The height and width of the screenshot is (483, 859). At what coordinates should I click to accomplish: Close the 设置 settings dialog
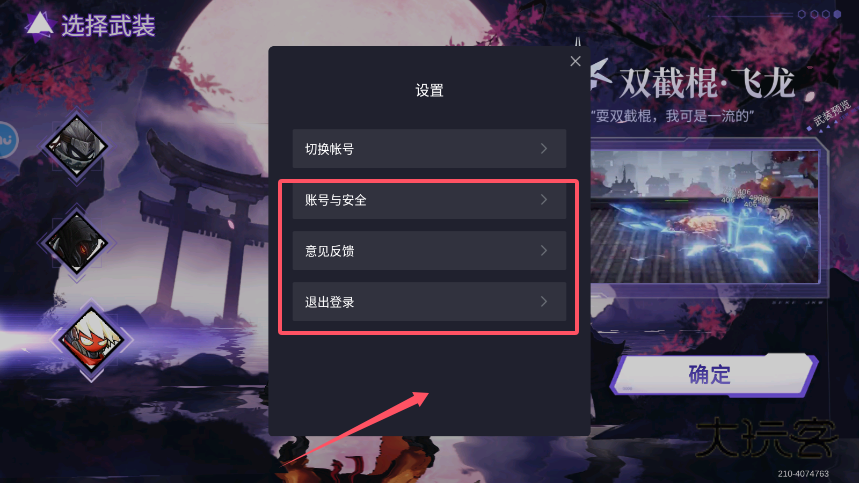[575, 61]
